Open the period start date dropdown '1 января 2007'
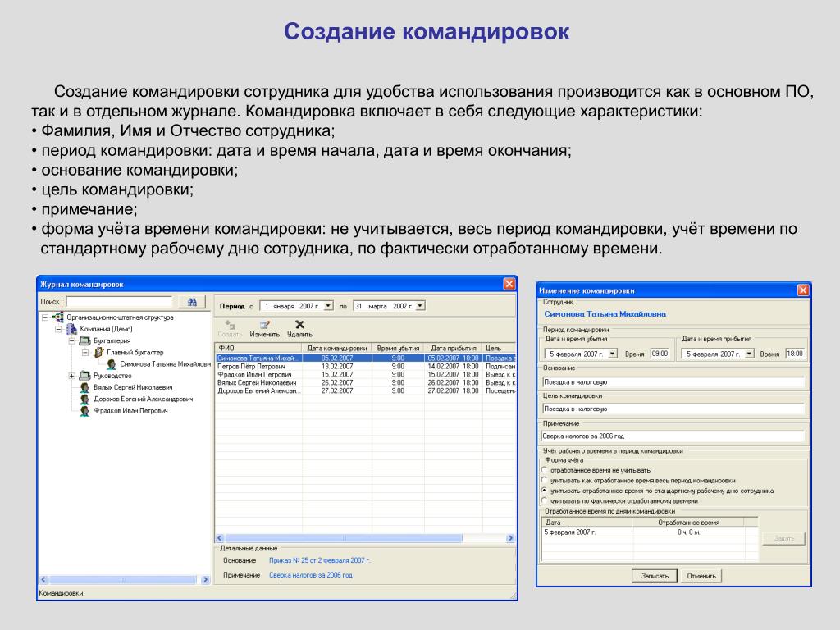Viewport: 840px width, 630px height. pos(328,306)
